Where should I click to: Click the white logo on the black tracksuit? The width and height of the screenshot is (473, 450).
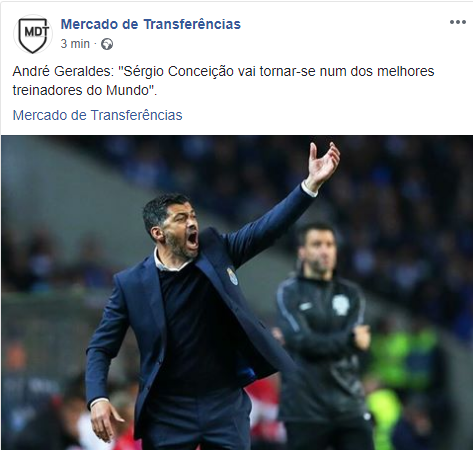click(x=340, y=305)
